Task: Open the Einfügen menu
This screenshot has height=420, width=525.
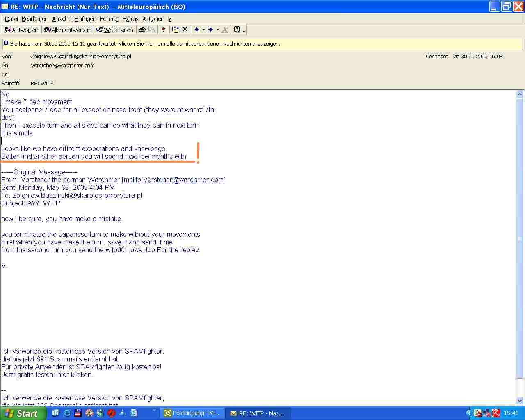Action: click(85, 19)
